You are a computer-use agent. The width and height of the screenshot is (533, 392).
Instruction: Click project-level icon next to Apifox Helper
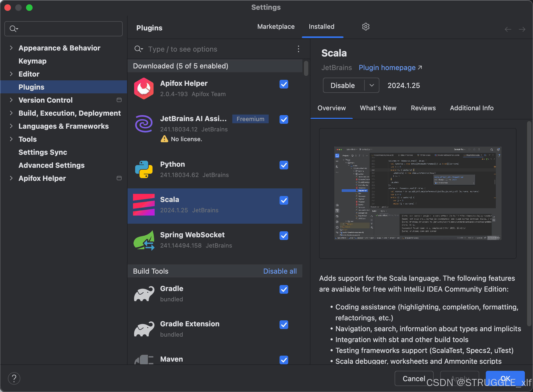(119, 178)
